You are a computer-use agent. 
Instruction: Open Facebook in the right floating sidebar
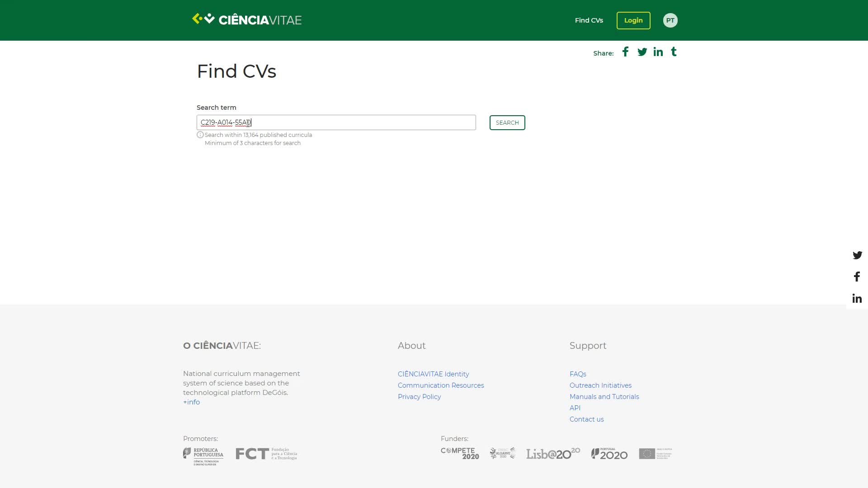click(857, 277)
